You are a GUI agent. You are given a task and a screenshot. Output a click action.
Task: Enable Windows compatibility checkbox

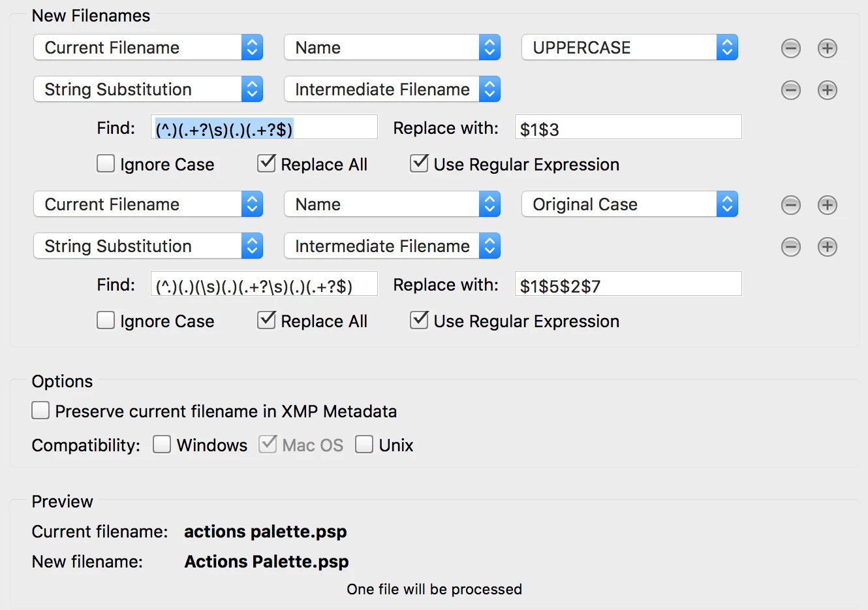[162, 444]
